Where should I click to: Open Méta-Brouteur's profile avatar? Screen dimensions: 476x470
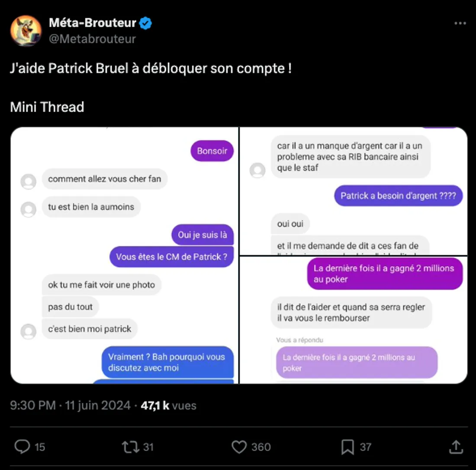click(26, 31)
